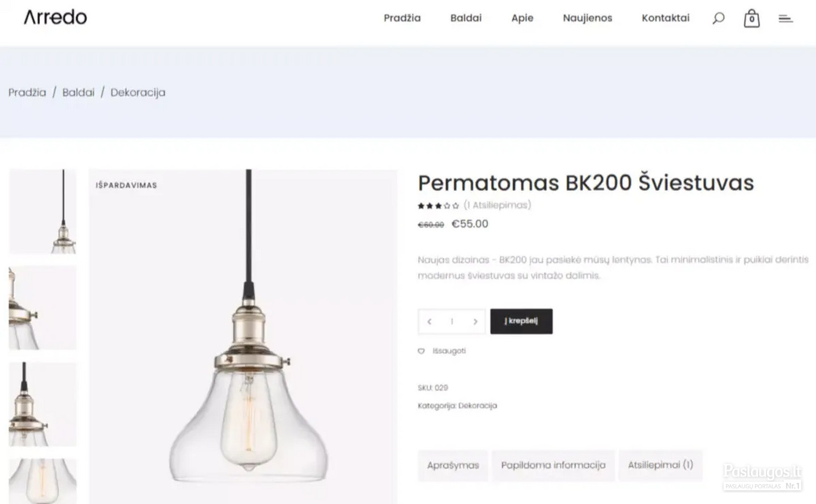Open the search magnifier icon

[718, 19]
